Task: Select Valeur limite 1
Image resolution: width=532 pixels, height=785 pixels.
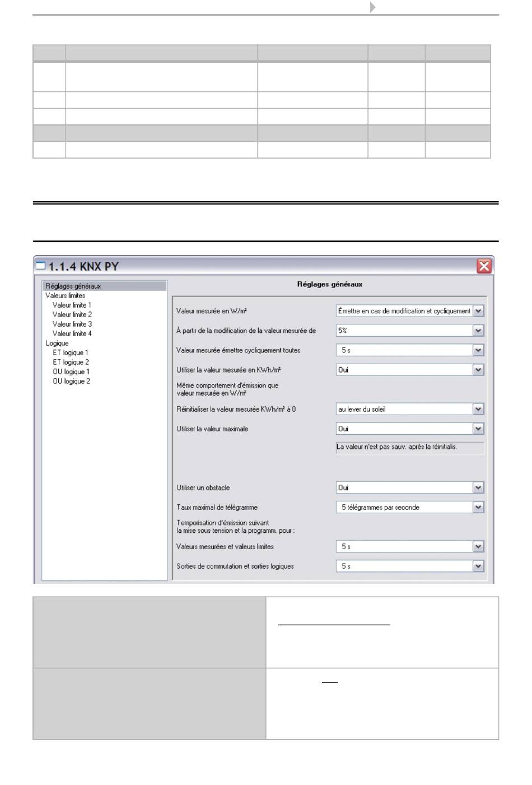Action: pyautogui.click(x=72, y=305)
